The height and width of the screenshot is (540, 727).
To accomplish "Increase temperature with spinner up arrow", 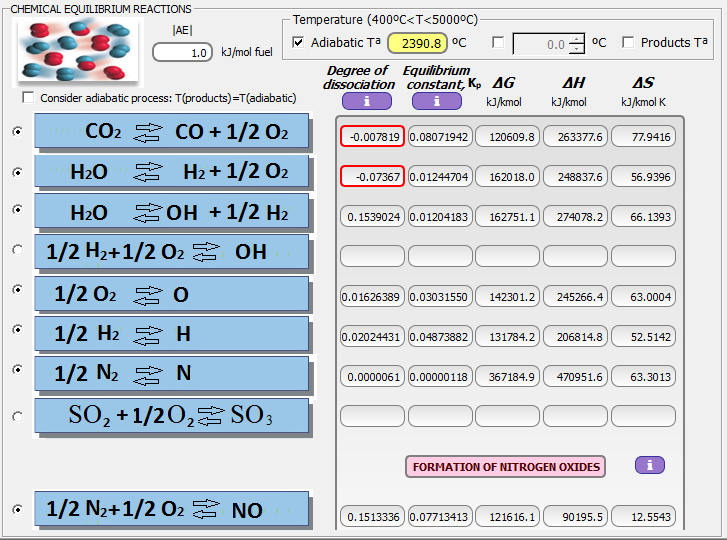I will click(577, 38).
